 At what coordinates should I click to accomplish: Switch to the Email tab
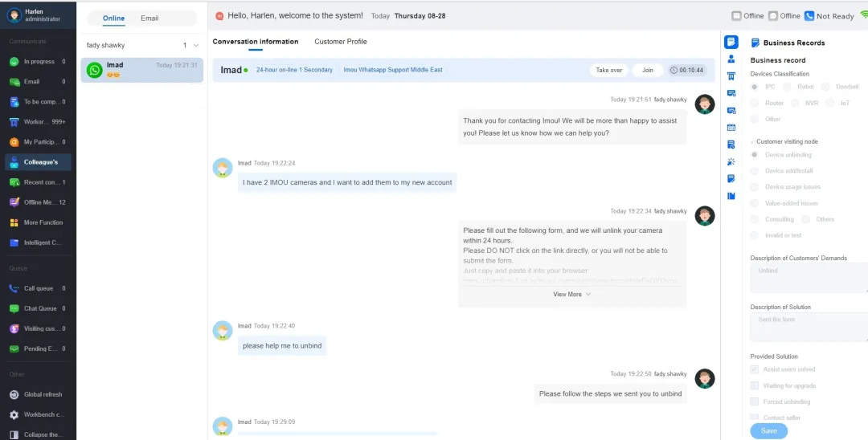click(x=149, y=18)
